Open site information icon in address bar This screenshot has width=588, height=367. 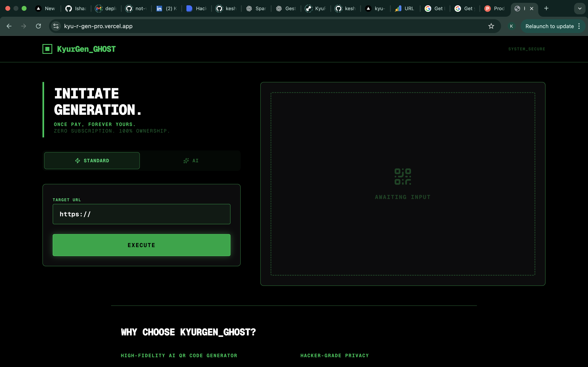click(56, 26)
